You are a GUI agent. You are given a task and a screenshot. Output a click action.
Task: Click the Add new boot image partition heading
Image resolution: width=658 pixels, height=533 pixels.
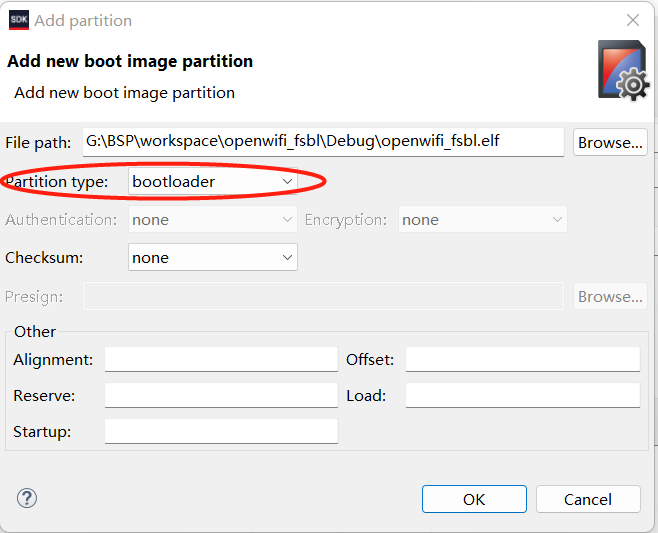[x=130, y=61]
